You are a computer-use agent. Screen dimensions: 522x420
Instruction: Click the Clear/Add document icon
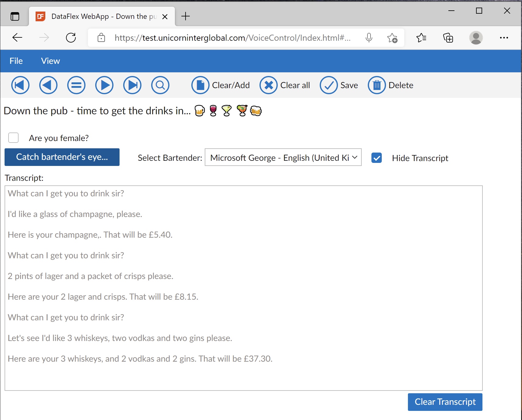(x=200, y=85)
